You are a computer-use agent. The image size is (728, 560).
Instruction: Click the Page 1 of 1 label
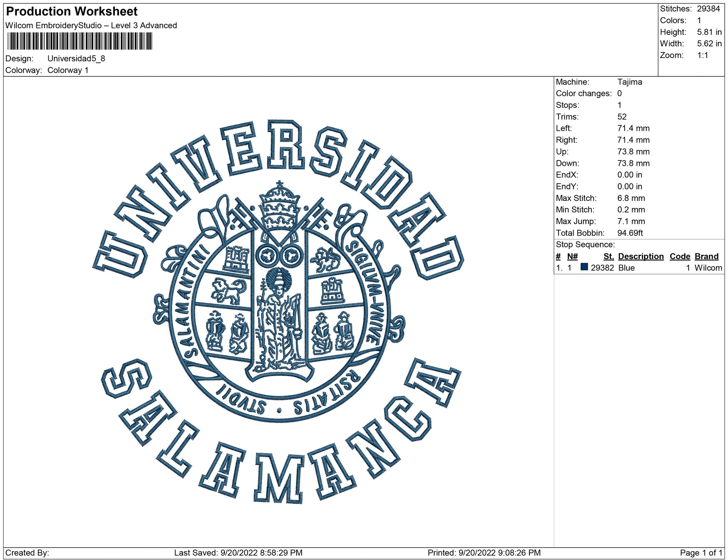coord(701,553)
